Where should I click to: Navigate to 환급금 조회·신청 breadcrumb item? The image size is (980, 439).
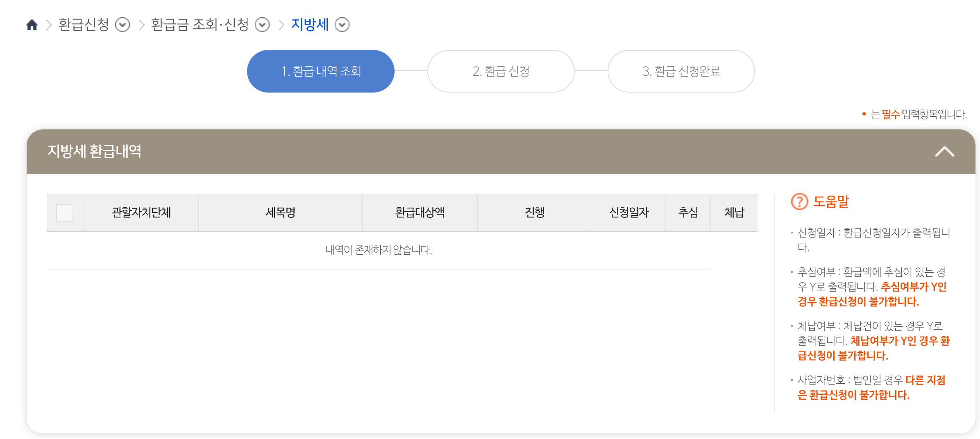[202, 25]
